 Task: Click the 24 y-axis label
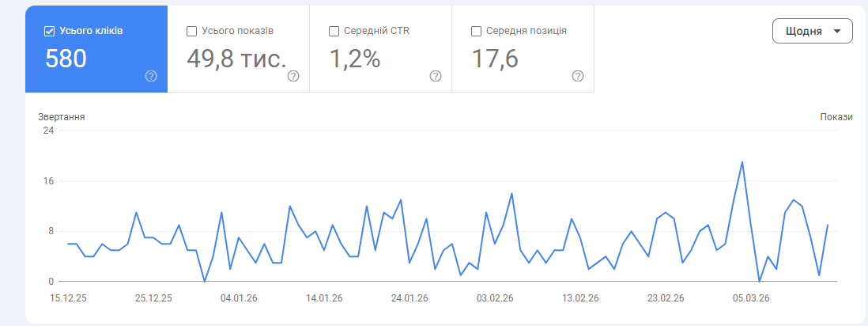click(x=48, y=131)
